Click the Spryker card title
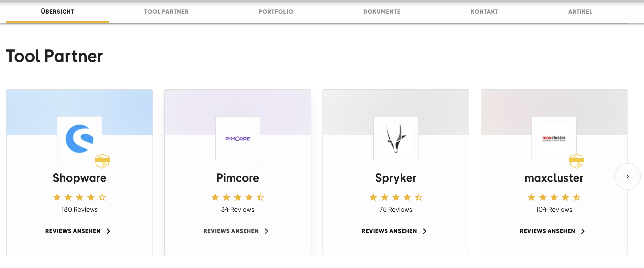Screen dimensions: 644x268 (x=396, y=178)
